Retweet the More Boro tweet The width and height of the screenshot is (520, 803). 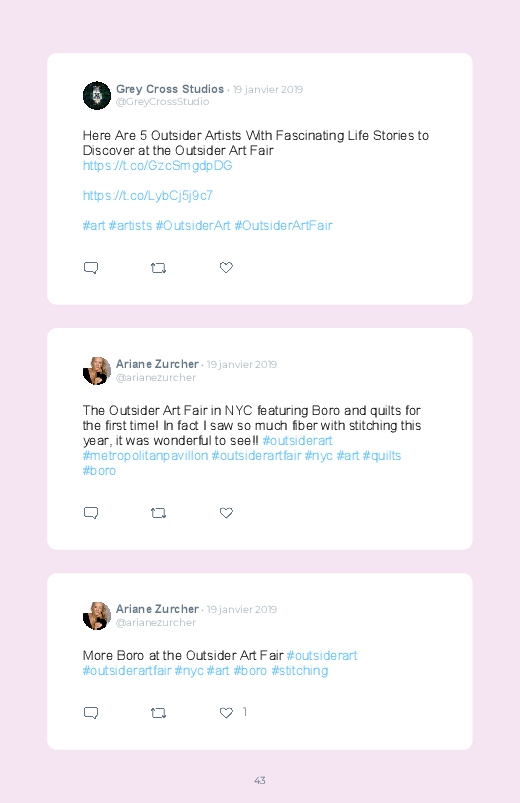click(x=158, y=712)
